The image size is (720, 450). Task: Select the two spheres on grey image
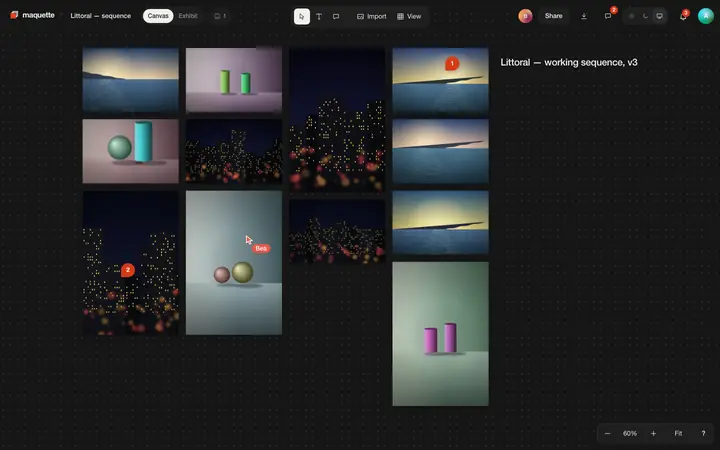click(x=234, y=263)
